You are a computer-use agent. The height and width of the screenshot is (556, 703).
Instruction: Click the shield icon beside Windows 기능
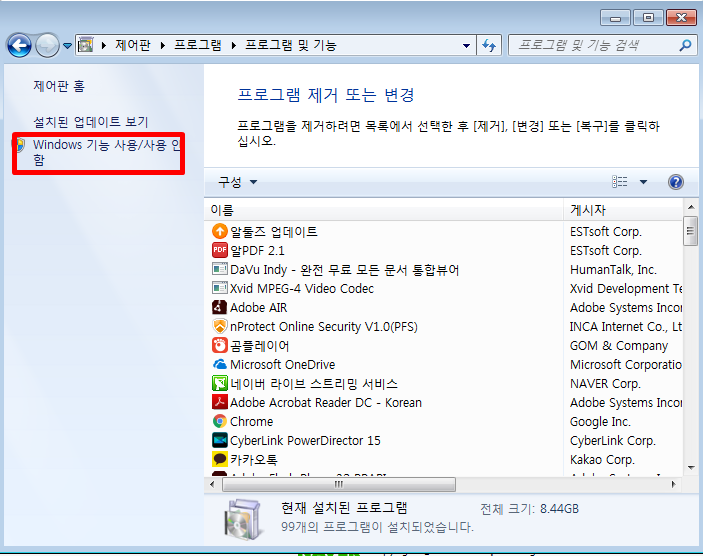click(x=20, y=145)
